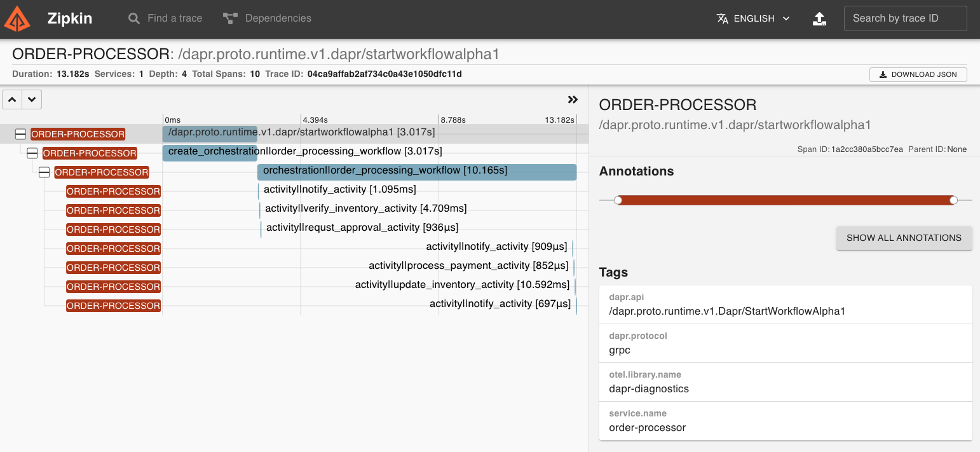The image size is (980, 452).
Task: Open the ENGLISH language dropdown
Action: [753, 18]
